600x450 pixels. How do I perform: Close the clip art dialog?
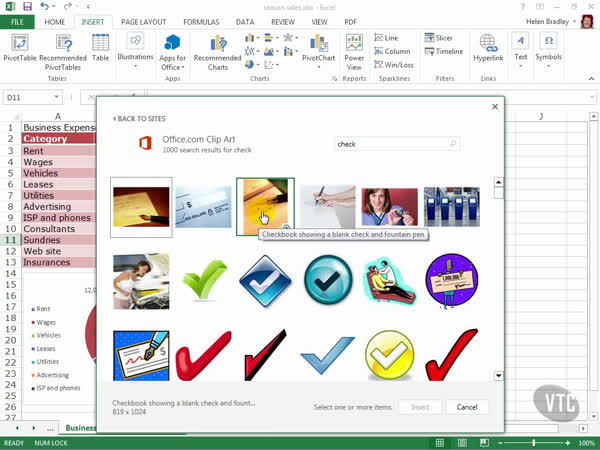(x=495, y=107)
